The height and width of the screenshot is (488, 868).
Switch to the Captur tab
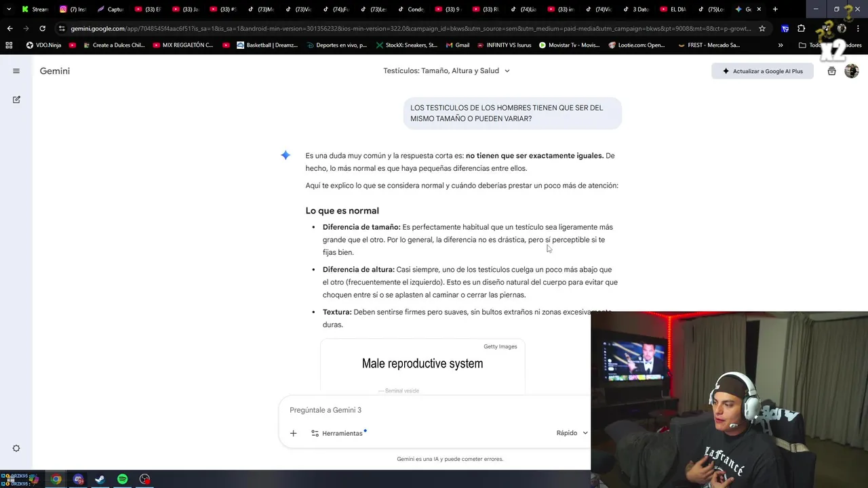coord(110,9)
